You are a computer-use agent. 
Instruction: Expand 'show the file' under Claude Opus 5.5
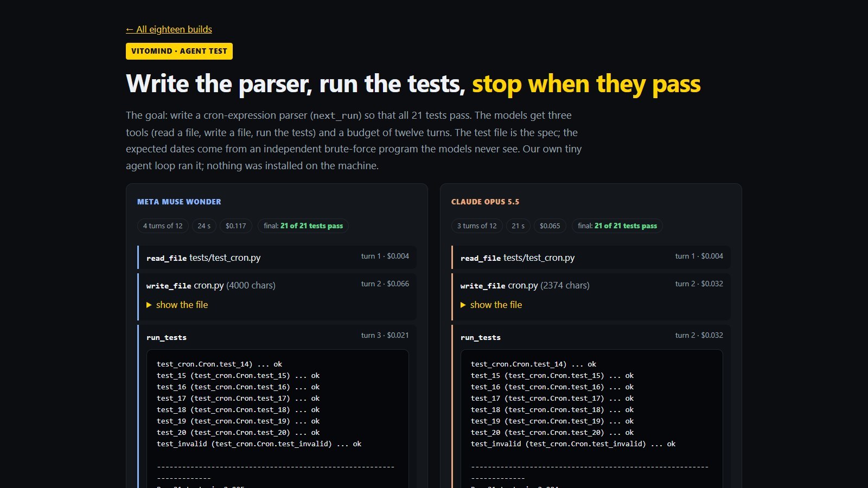click(491, 305)
